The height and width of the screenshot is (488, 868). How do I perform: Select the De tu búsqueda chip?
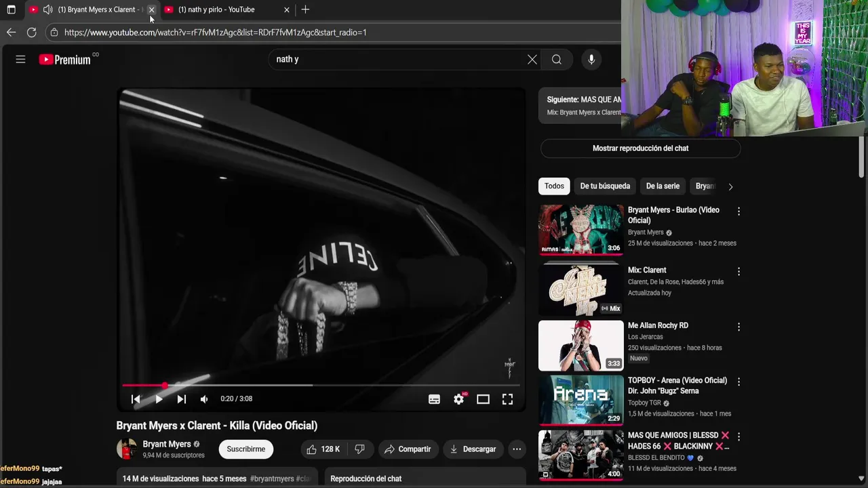point(605,186)
